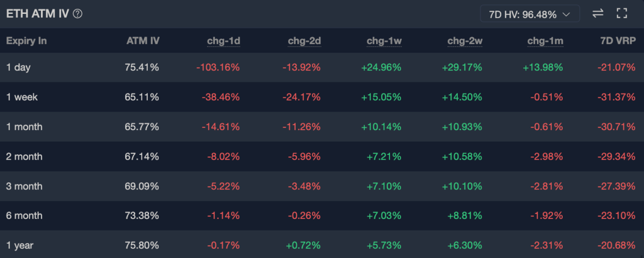Click the -103.16% chg-1d value

click(216, 67)
